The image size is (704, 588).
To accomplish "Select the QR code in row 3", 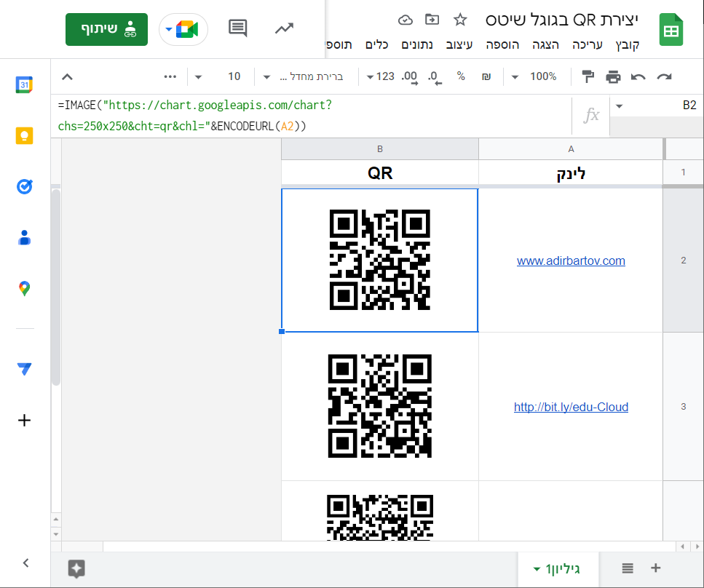I will [380, 406].
